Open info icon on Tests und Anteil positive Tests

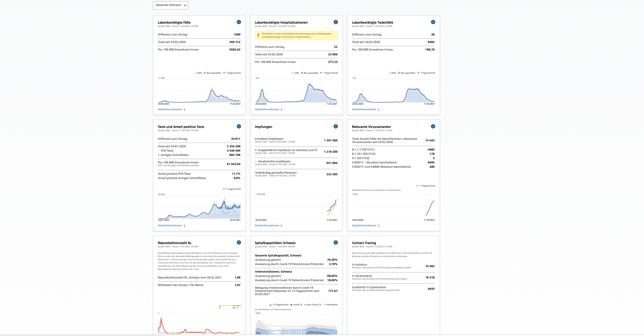point(239,126)
